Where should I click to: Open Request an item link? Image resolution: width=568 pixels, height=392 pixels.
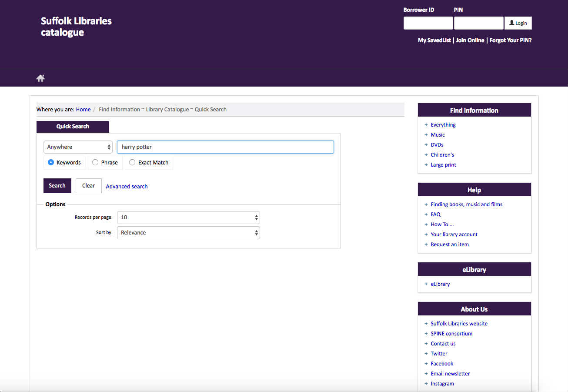click(450, 245)
